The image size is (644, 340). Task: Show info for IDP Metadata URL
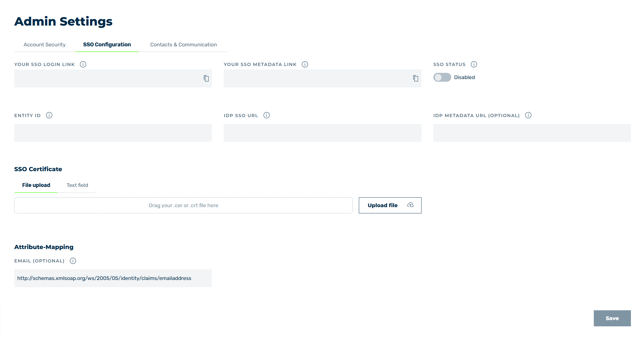click(x=528, y=115)
